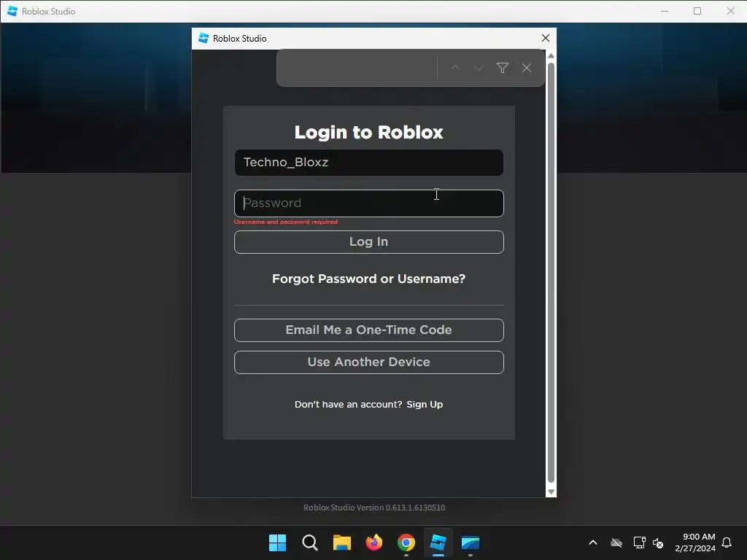This screenshot has width=747, height=560.
Task: Click the find bar filter icon
Action: [x=502, y=68]
